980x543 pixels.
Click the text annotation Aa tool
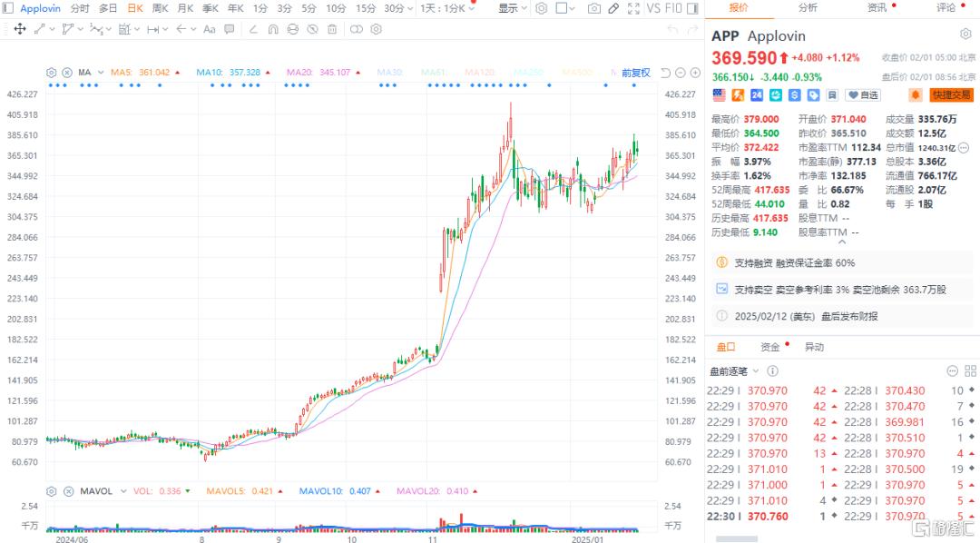tap(210, 29)
